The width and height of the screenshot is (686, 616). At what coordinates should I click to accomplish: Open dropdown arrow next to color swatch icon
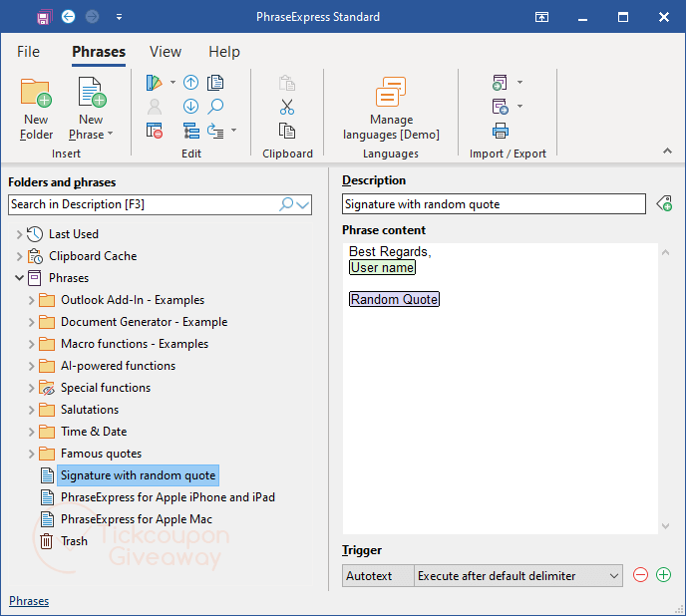click(172, 83)
